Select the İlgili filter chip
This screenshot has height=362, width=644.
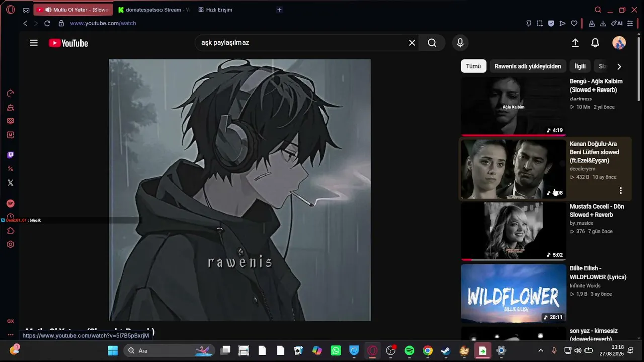580,66
